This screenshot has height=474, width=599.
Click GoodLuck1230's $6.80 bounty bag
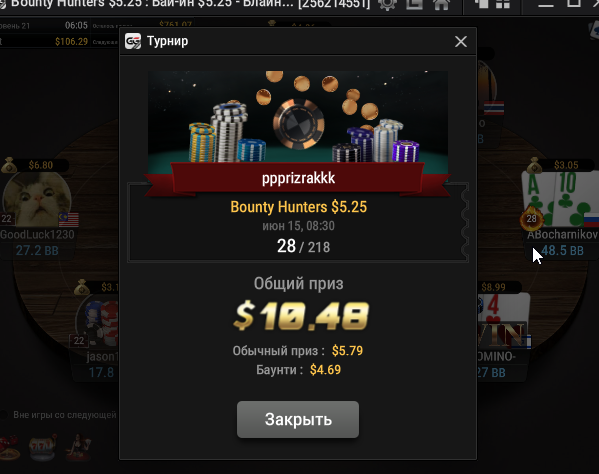click(9, 166)
